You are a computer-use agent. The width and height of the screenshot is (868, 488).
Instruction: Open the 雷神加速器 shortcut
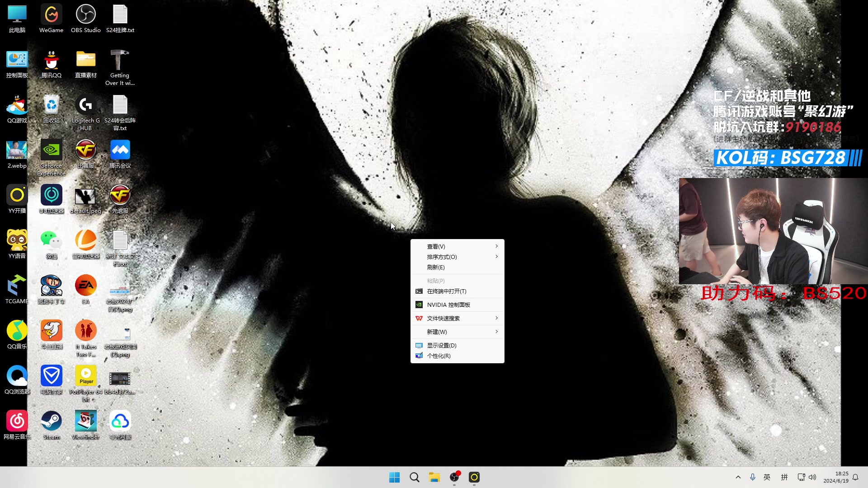[x=85, y=245]
